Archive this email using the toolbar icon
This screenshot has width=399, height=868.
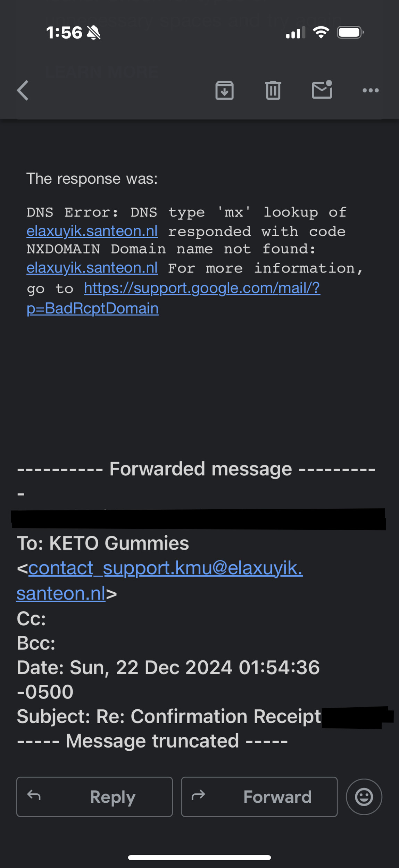click(x=224, y=91)
